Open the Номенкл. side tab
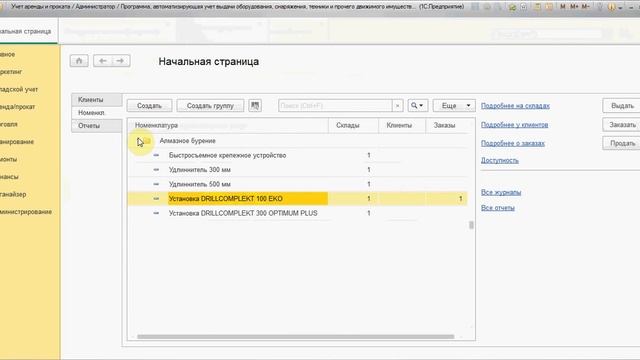640x360 pixels. (x=97, y=113)
